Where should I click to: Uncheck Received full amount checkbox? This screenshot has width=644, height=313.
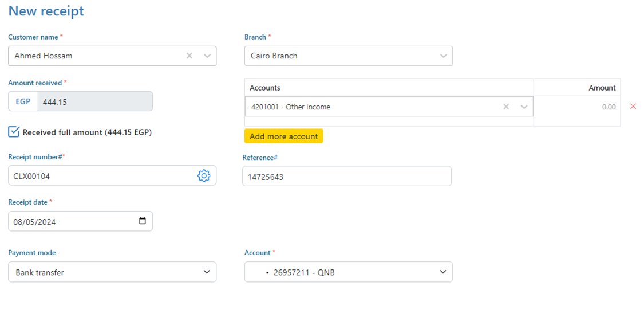[14, 132]
